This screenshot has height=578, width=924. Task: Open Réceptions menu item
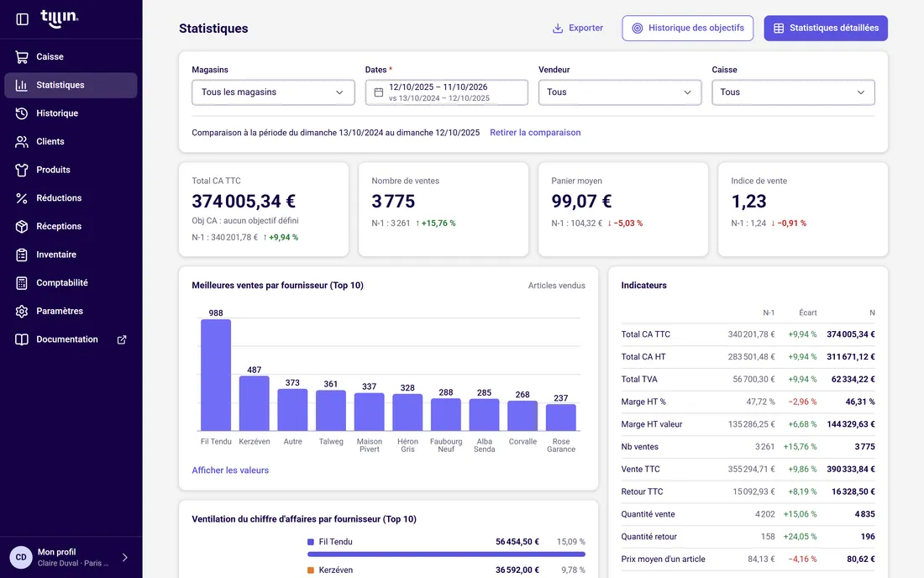click(71, 226)
